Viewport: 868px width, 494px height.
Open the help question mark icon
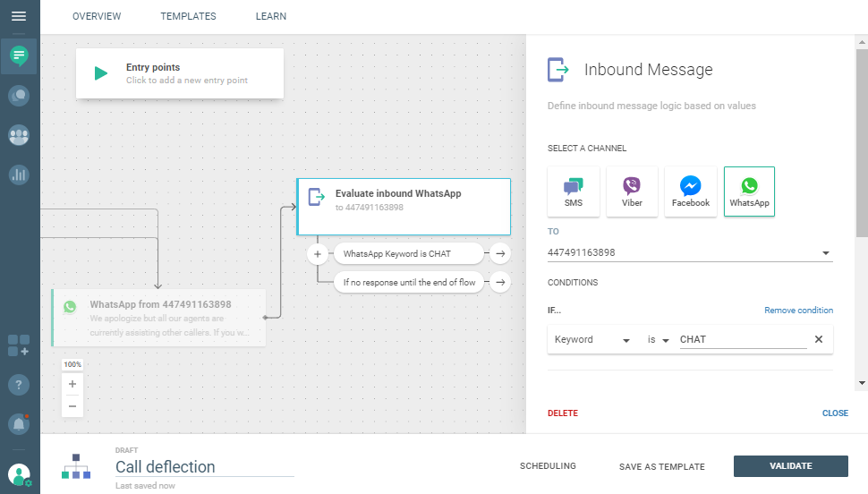19,385
